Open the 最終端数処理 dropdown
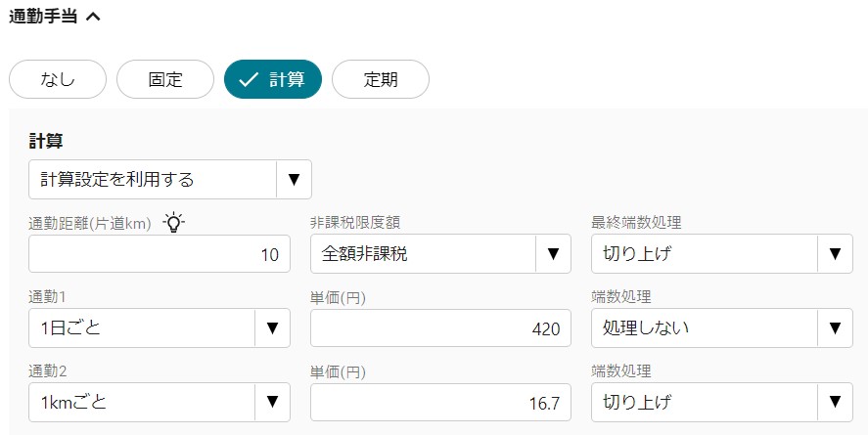This screenshot has width=868, height=435. [x=722, y=254]
